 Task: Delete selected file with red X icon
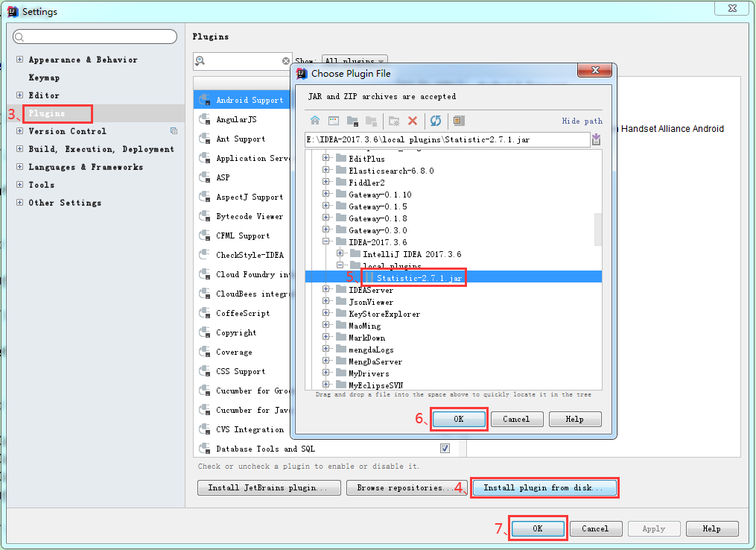pyautogui.click(x=412, y=121)
